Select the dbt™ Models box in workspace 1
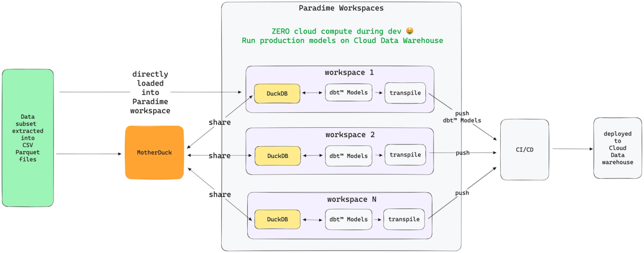The image size is (644, 253). [349, 93]
